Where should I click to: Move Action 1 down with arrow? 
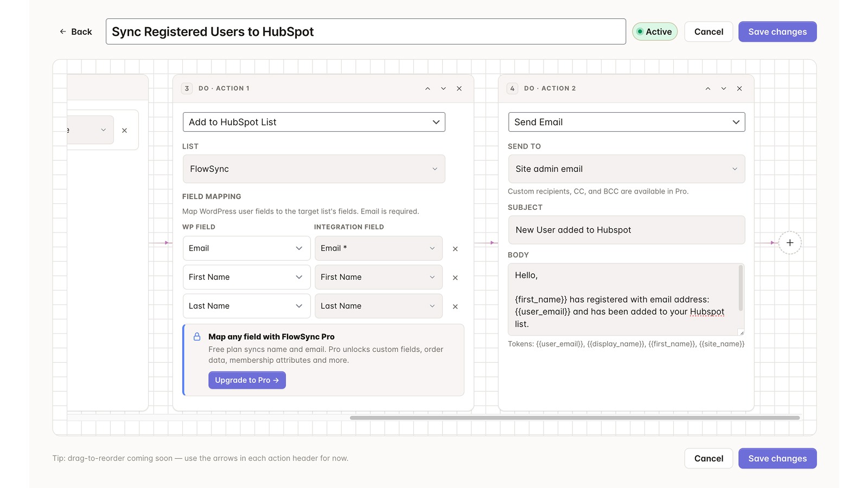(x=443, y=88)
